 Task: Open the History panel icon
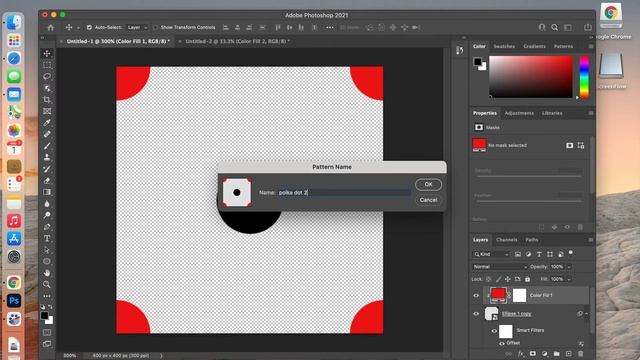[460, 50]
